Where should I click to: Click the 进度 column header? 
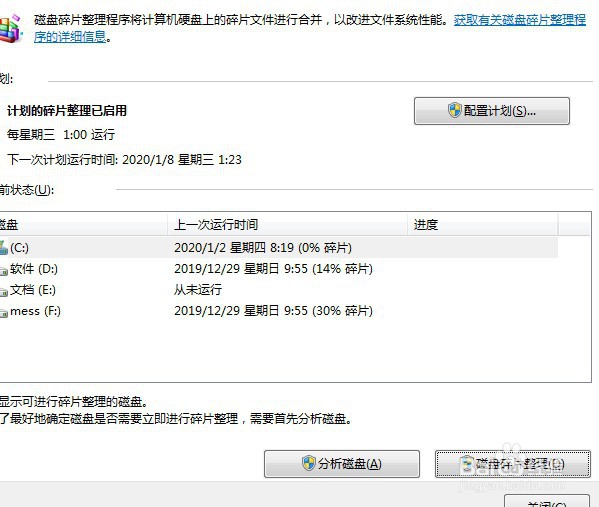coord(482,225)
